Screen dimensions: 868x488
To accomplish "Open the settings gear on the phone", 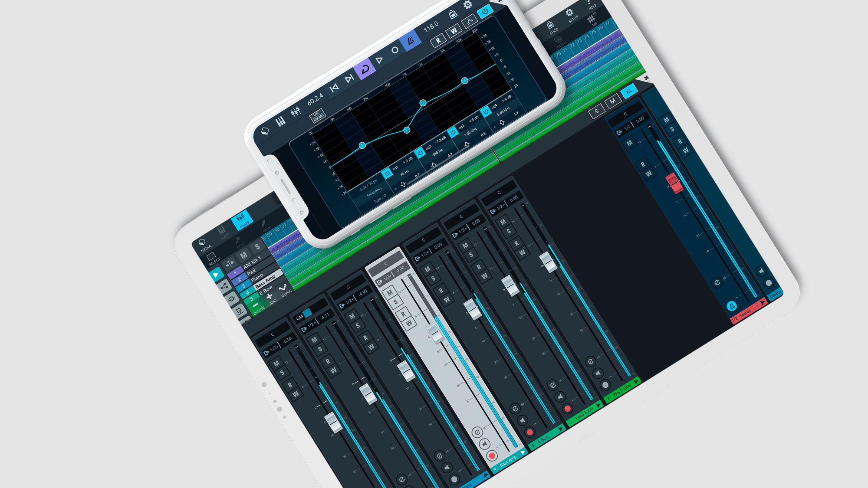I will click(468, 5).
